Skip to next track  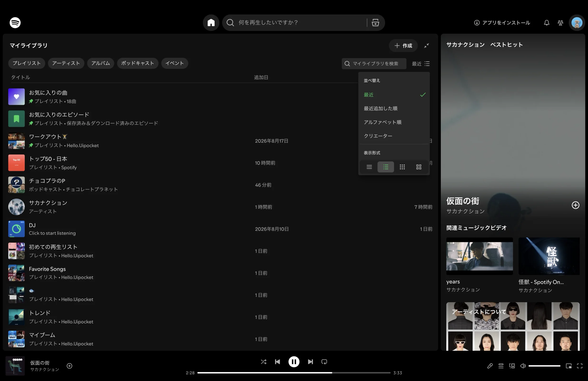[310, 362]
